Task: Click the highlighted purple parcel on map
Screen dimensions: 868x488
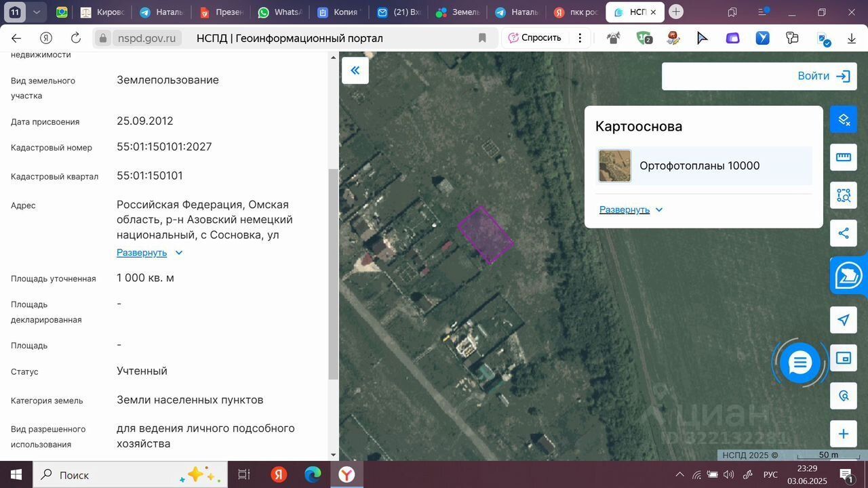Action: click(484, 235)
